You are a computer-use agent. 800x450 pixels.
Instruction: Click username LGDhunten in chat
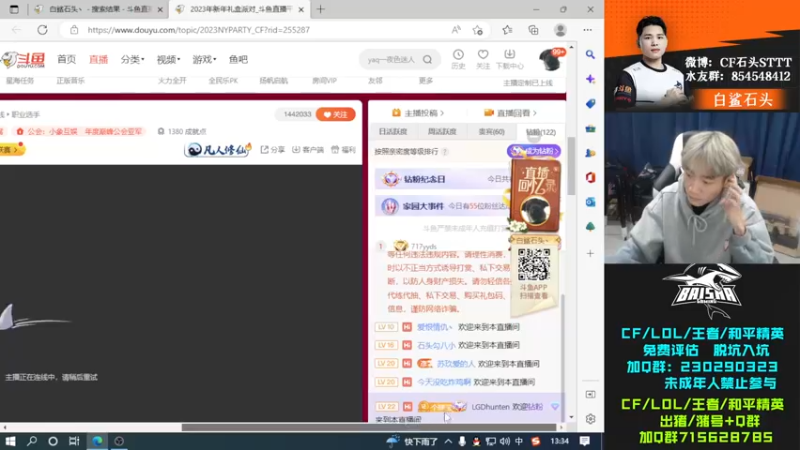[x=490, y=407]
